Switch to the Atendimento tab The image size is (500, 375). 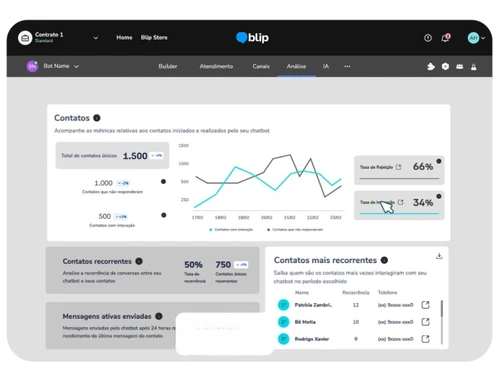click(216, 66)
